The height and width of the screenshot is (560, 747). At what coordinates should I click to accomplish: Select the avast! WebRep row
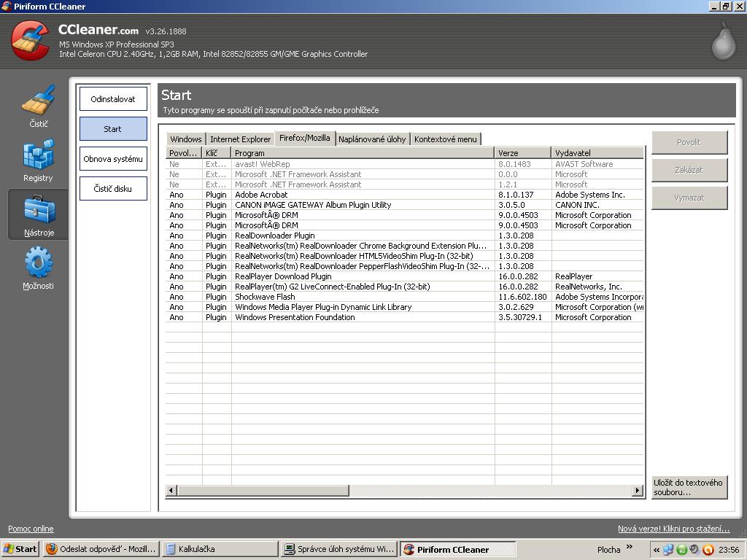point(404,164)
